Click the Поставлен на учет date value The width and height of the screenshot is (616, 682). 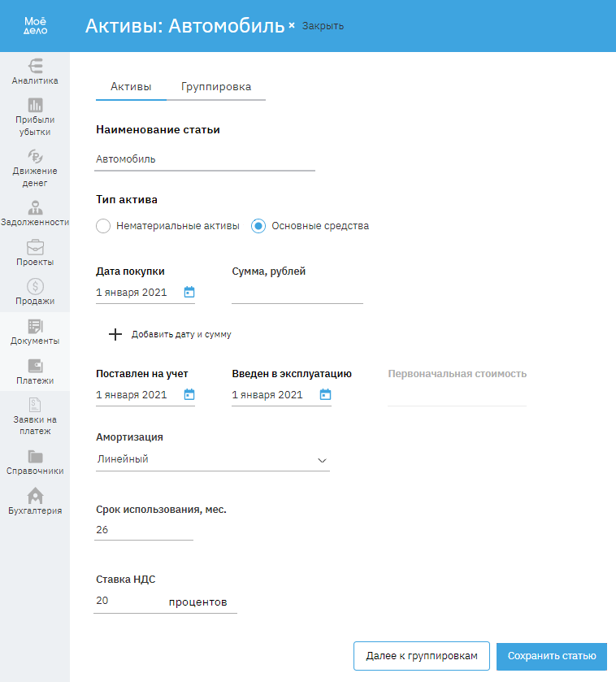132,395
